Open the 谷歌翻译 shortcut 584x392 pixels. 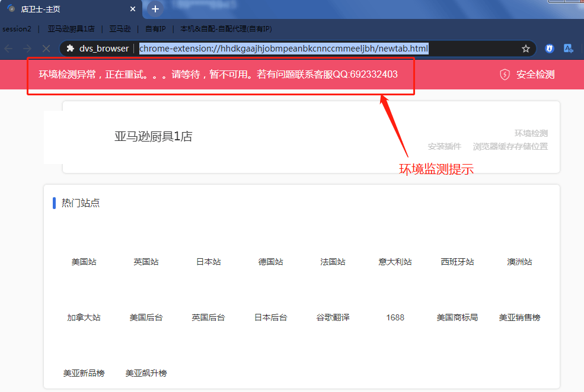333,317
